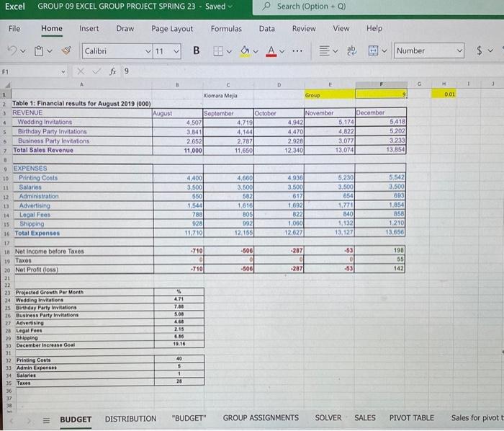Screen dimensions: 504x431
Task: Expand the alignment dropdown arrow
Action: [336, 51]
